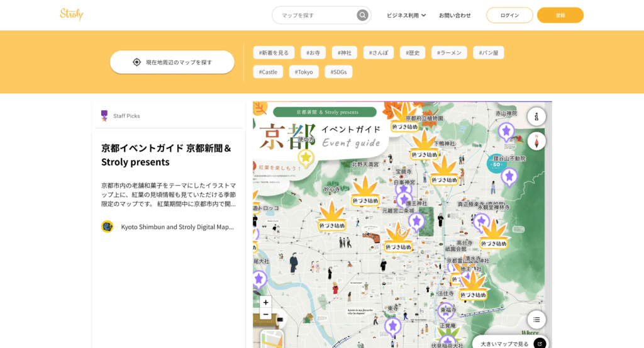Click the 'Staff Picks' label
Image resolution: width=644 pixels, height=348 pixels.
click(x=126, y=116)
